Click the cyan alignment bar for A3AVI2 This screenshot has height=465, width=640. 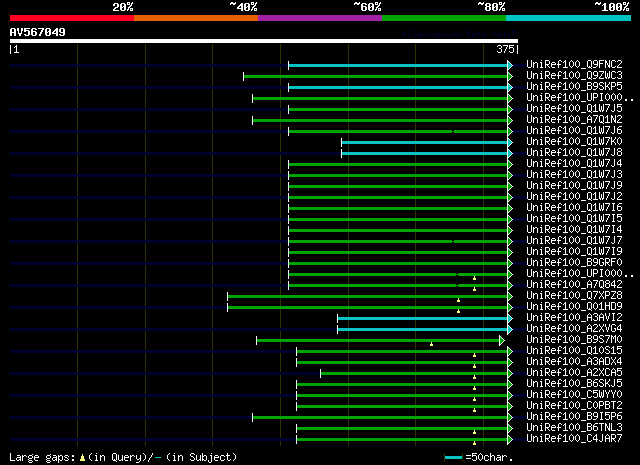click(422, 319)
